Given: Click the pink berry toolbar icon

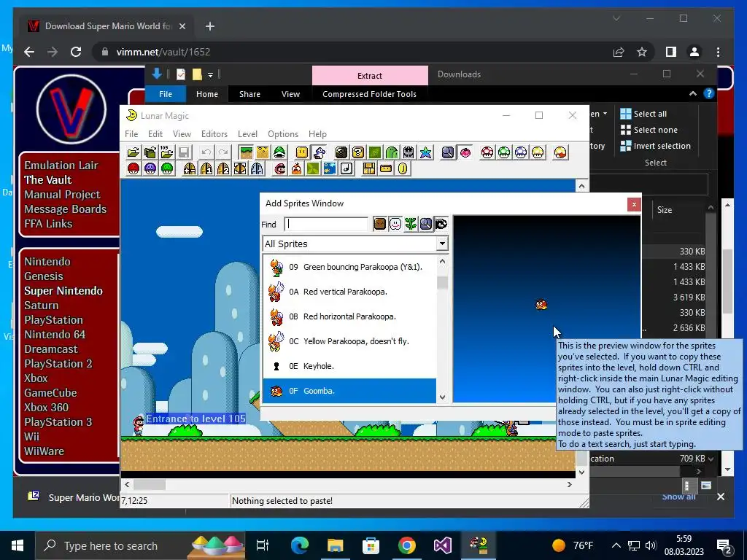Looking at the screenshot, I should (x=465, y=152).
